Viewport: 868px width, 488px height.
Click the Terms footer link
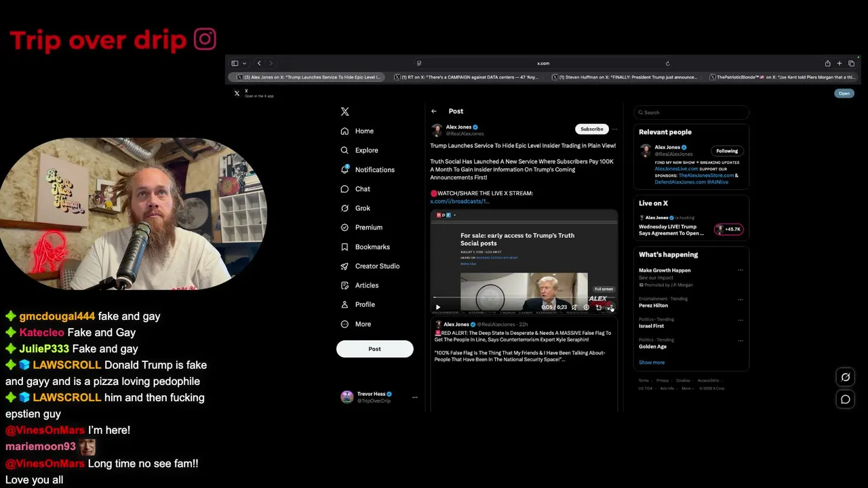pos(644,381)
